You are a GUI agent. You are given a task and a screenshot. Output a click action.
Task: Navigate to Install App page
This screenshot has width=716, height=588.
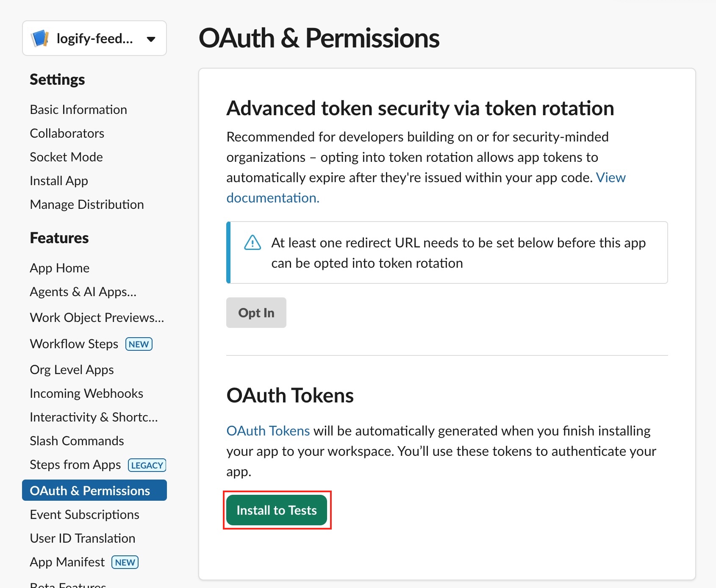[x=59, y=181]
